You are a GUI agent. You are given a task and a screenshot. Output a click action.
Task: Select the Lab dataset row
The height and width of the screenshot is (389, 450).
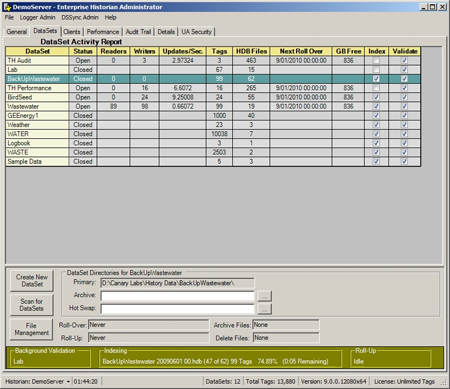click(x=213, y=70)
